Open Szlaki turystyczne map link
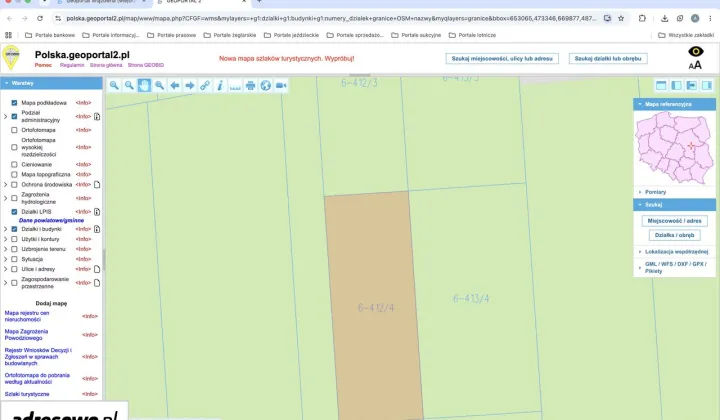 [x=27, y=394]
